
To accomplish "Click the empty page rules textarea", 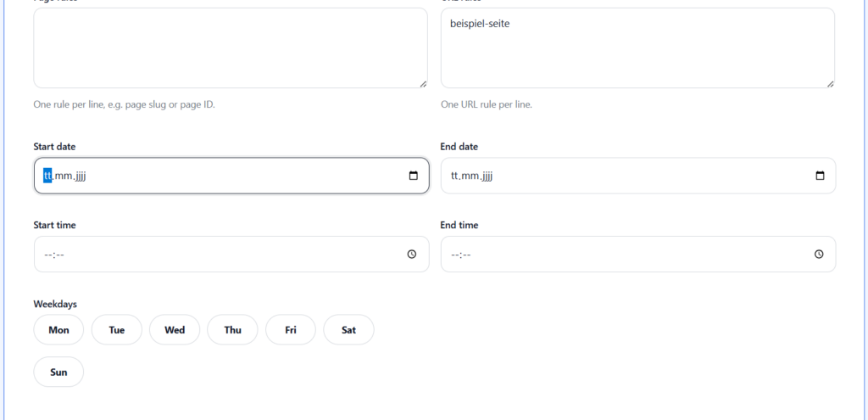I will [x=230, y=48].
